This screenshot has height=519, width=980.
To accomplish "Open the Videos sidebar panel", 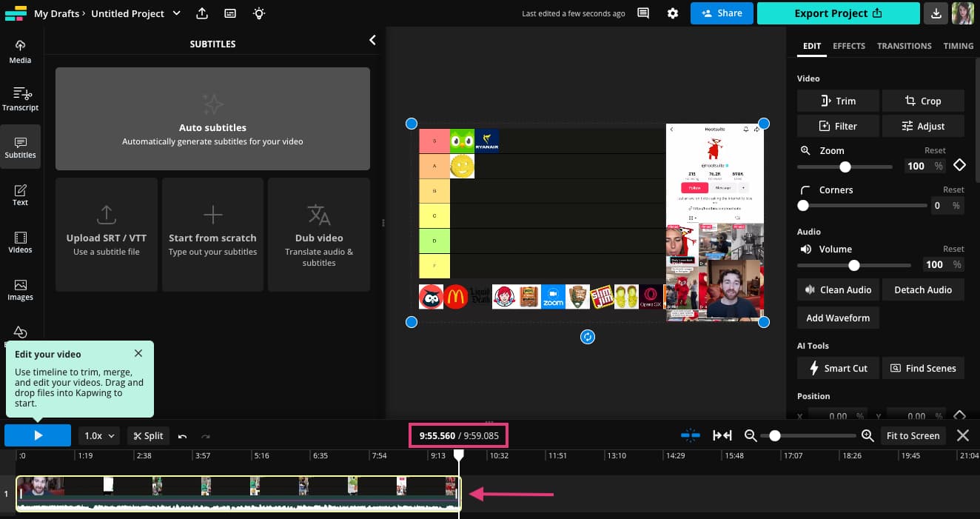I will click(x=20, y=242).
